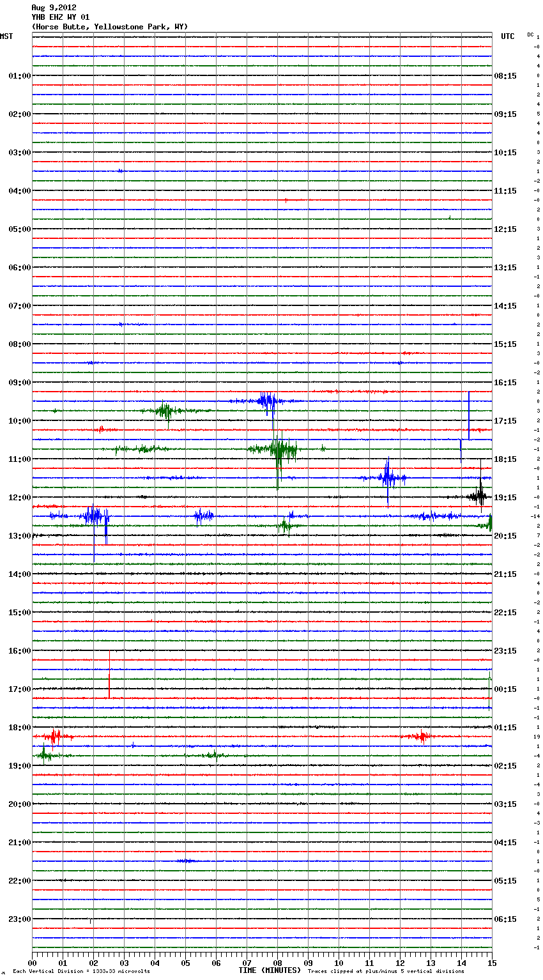Click the MST timezone label
The image size is (543, 980).
point(6,36)
